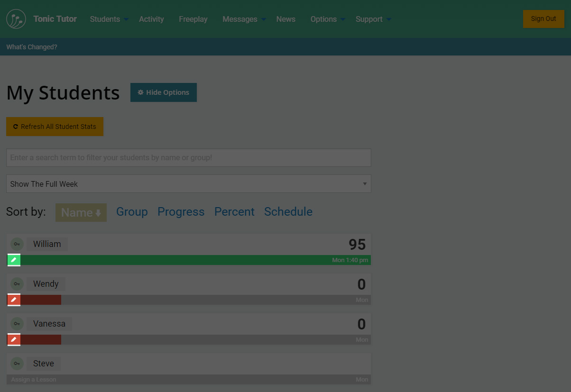Image resolution: width=571 pixels, height=392 pixels.
Task: Open the Activity page
Action: [x=151, y=19]
